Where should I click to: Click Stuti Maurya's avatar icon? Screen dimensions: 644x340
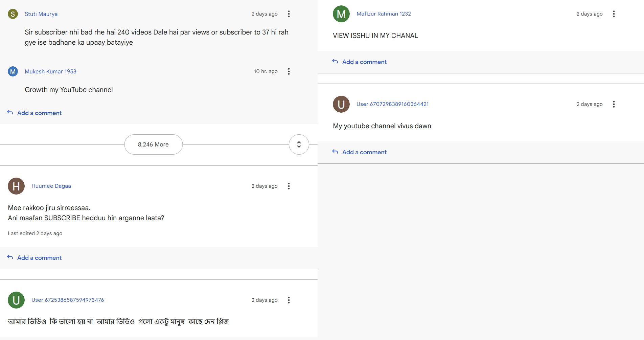(13, 14)
